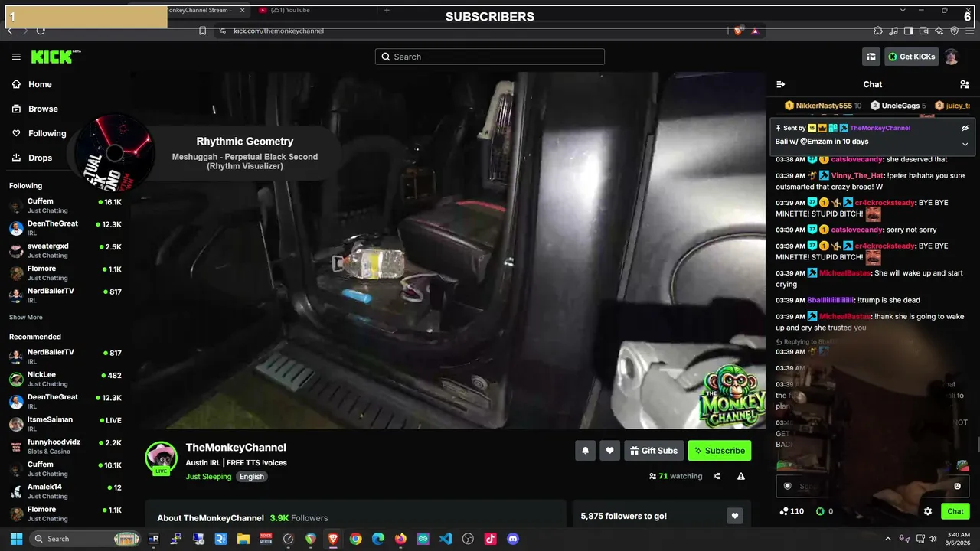Open sweatergxd channel in Following list
The image size is (980, 551).
point(65,250)
